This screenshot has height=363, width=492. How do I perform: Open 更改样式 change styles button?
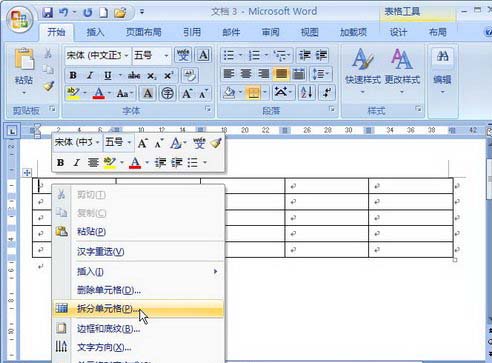pos(402,71)
